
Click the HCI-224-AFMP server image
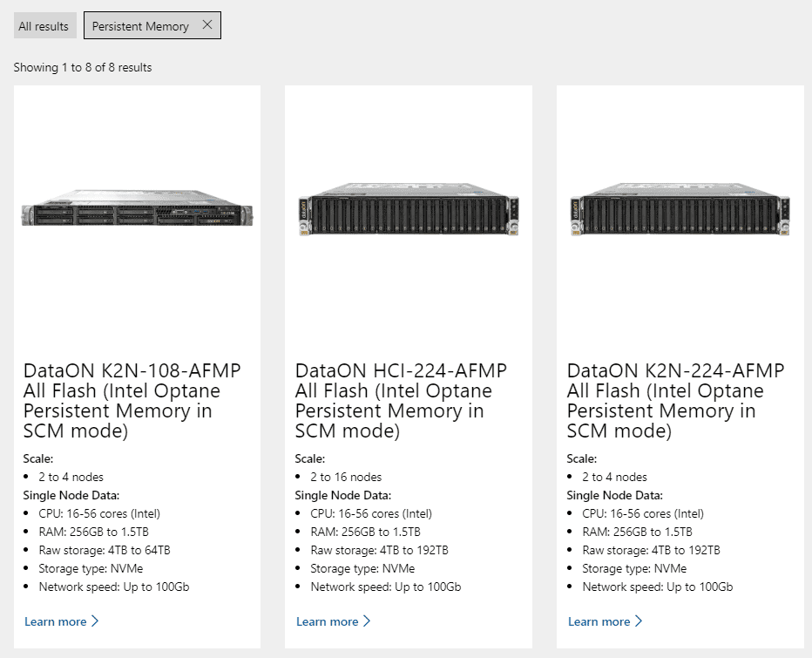(x=409, y=209)
